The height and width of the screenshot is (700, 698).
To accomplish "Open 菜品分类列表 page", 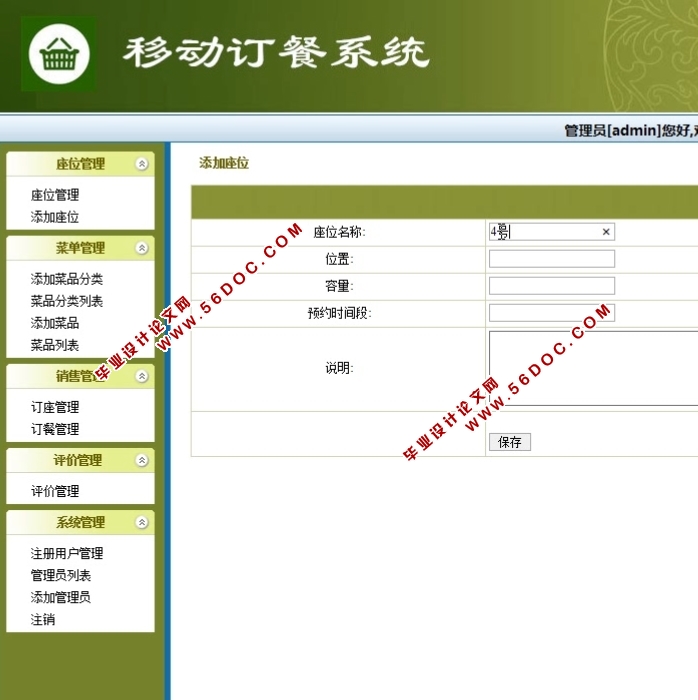I will (67, 301).
